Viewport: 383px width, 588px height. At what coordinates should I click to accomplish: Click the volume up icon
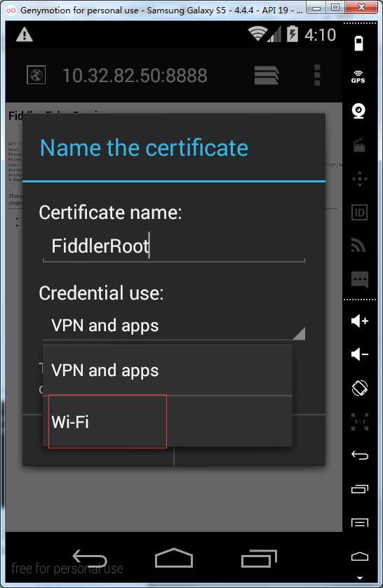tap(359, 321)
